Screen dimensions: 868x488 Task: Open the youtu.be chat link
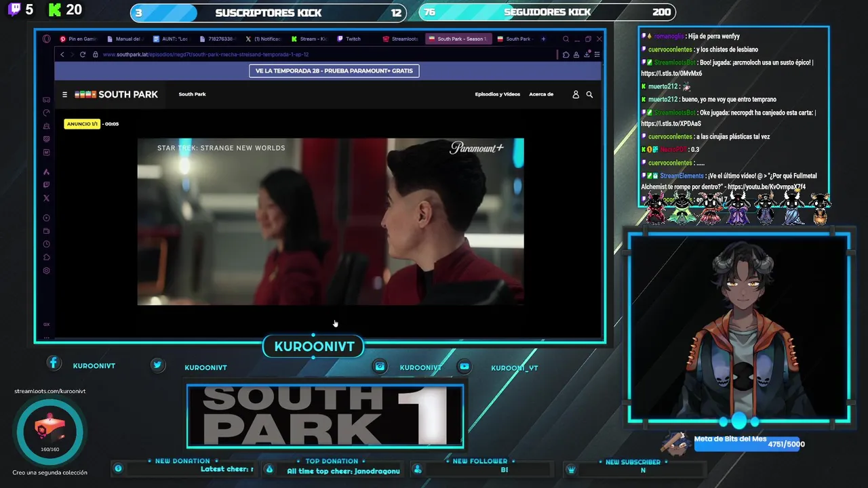766,186
